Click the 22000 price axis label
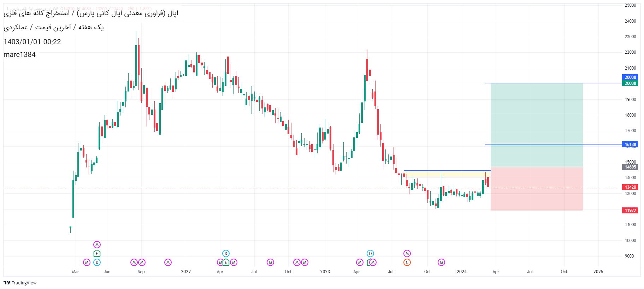Image resolution: width=644 pixels, height=289 pixels. pyautogui.click(x=630, y=52)
